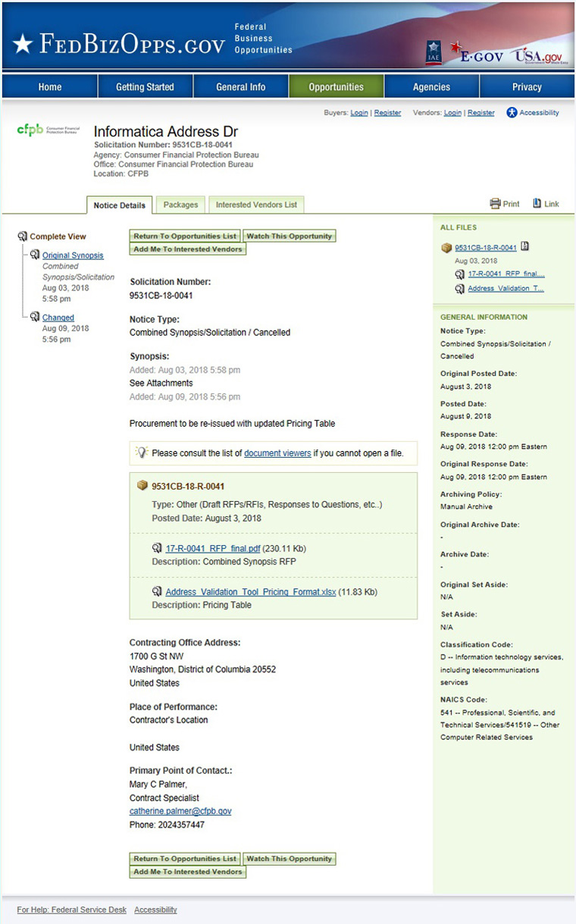Click the Accessibility icon in header
Image resolution: width=576 pixels, height=924 pixels.
(x=512, y=113)
